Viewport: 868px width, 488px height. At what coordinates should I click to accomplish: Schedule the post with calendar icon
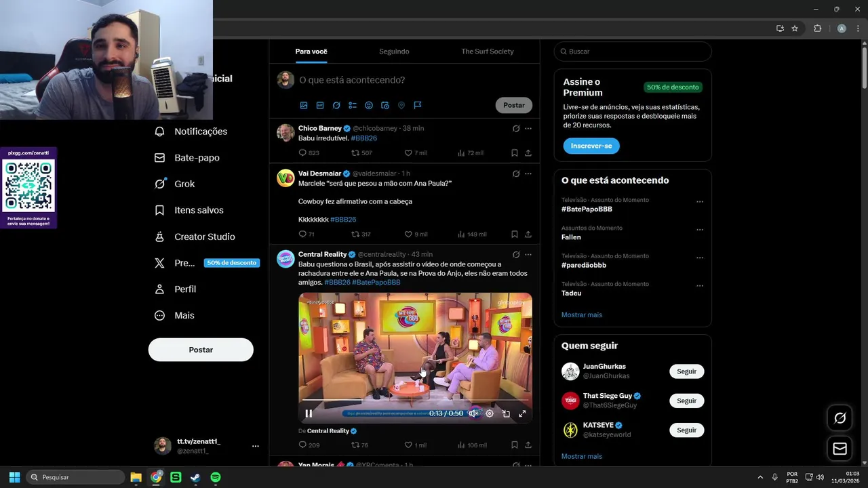tap(385, 105)
